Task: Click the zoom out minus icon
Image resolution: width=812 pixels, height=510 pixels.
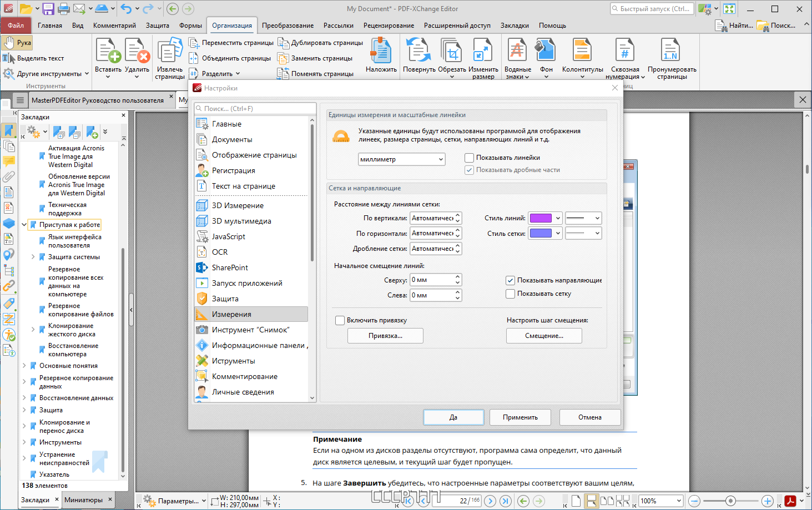Action: point(694,501)
